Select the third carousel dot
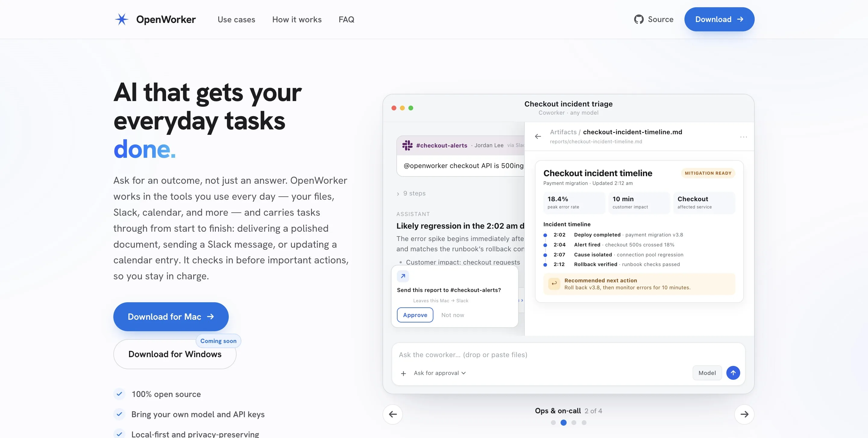 (x=574, y=423)
